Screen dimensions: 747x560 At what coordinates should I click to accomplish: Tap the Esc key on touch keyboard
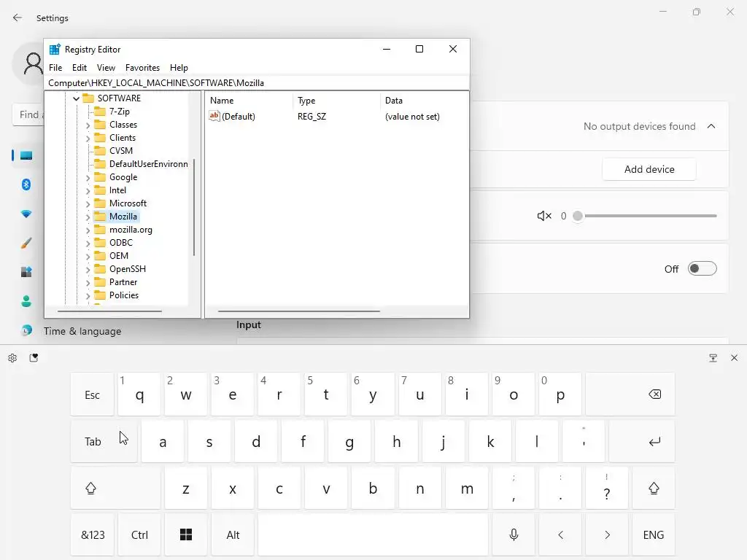coord(93,394)
